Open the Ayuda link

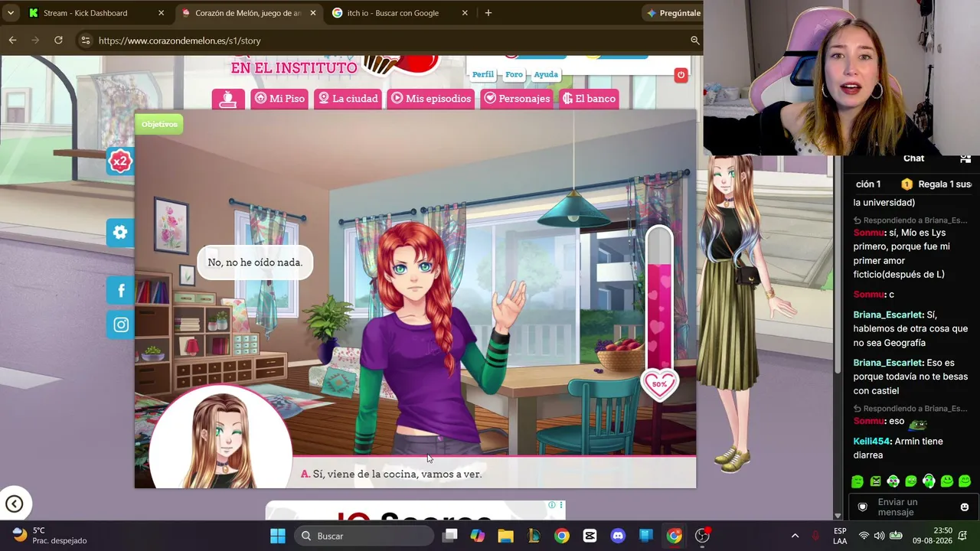point(546,74)
